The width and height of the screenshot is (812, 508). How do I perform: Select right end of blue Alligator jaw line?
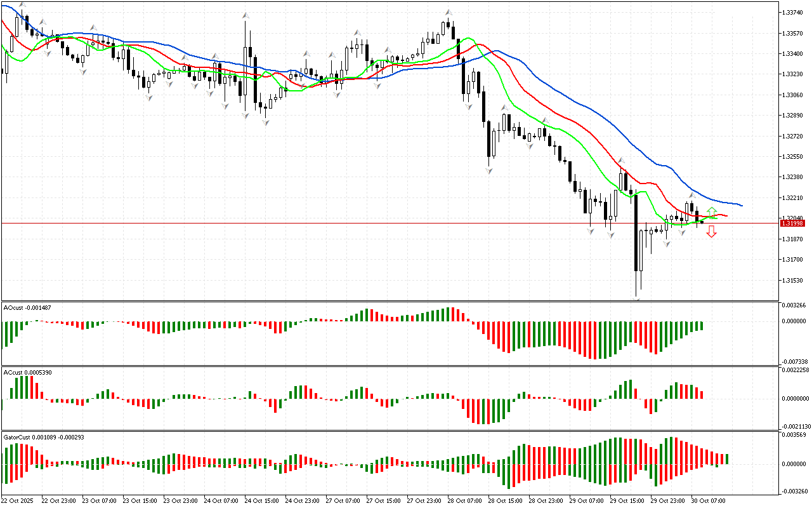tap(741, 205)
